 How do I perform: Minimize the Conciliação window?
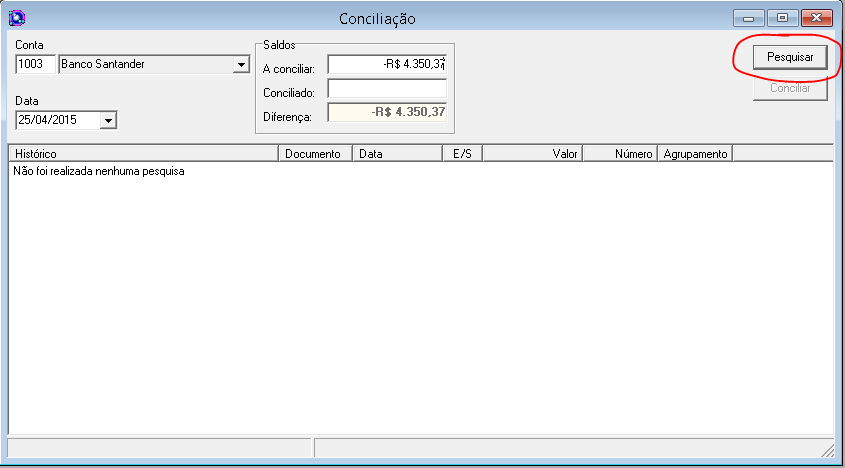point(750,18)
